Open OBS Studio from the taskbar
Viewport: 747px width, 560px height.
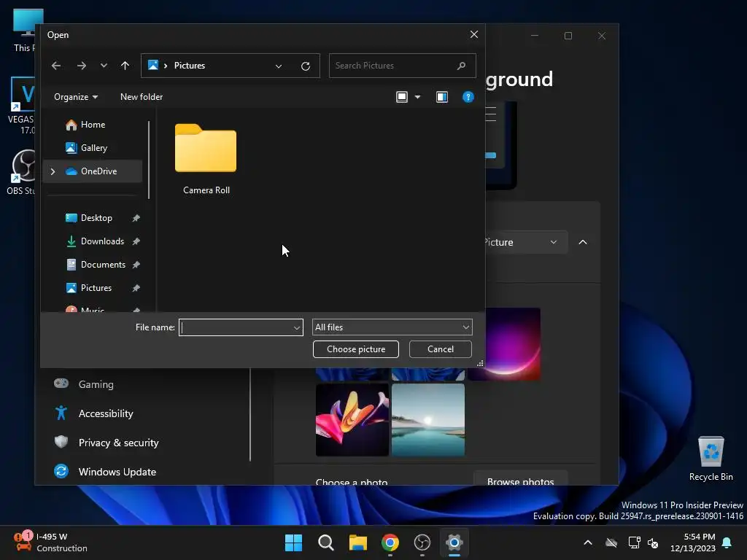tap(422, 542)
